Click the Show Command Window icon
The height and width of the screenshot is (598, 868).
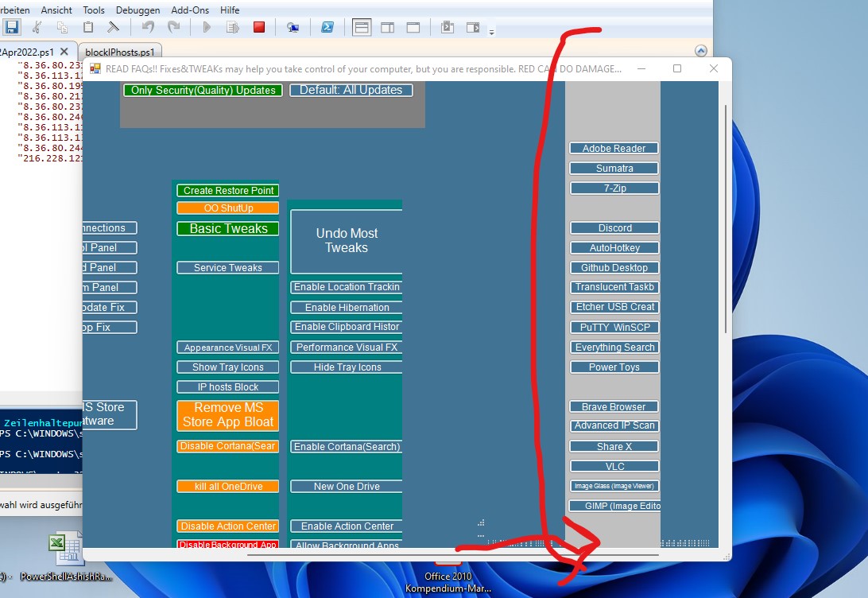(x=448, y=27)
